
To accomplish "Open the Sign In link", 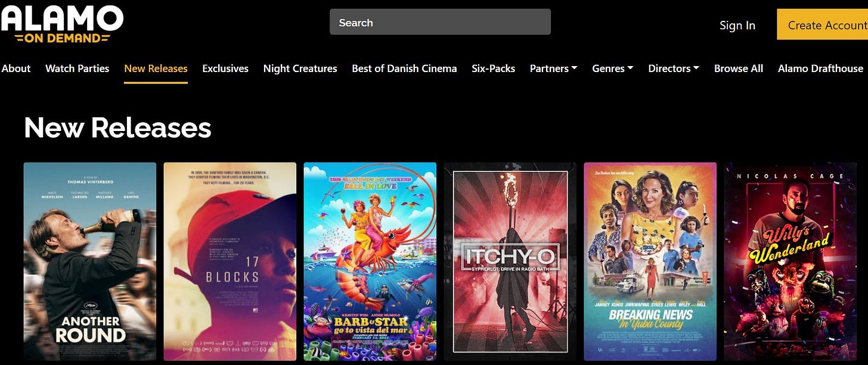I will [737, 25].
